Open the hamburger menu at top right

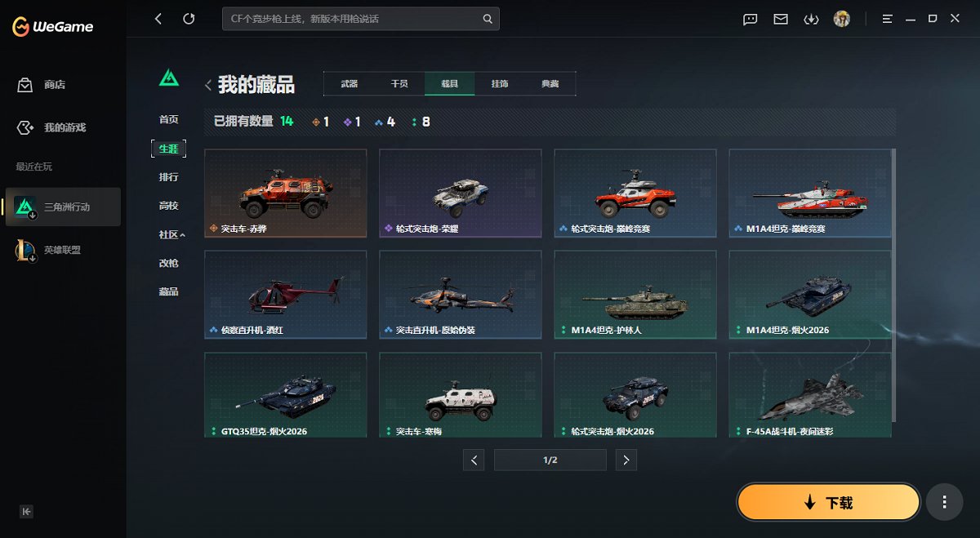click(887, 18)
